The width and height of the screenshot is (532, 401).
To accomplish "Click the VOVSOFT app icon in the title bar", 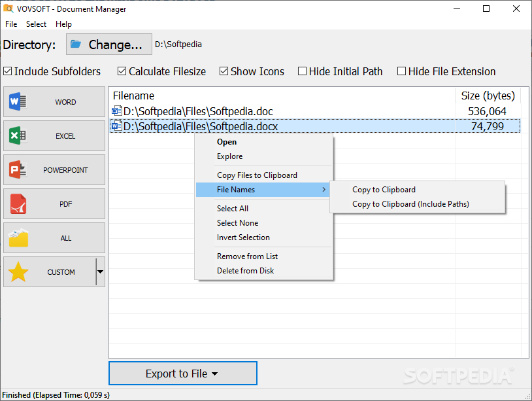I will [x=8, y=9].
